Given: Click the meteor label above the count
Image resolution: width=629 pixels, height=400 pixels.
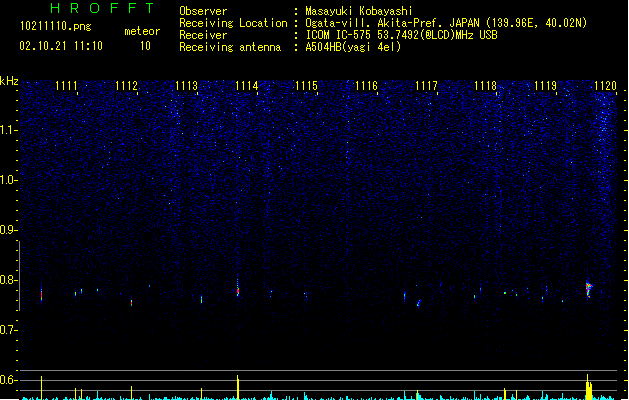Looking at the screenshot, I should point(142,31).
